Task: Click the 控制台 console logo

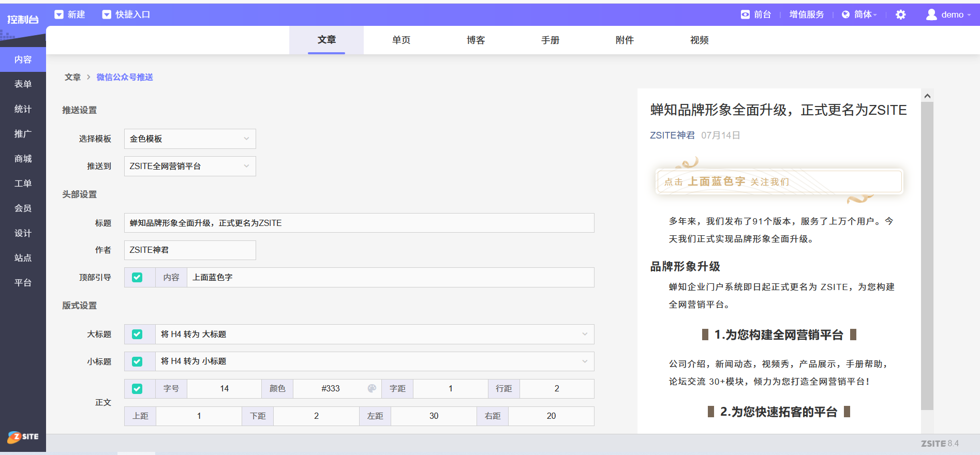Action: point(23,20)
